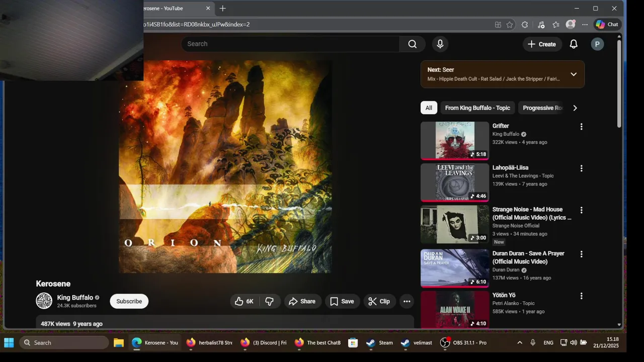The width and height of the screenshot is (644, 362).
Task: Open options menu for Lahopää-Liisa video
Action: click(x=581, y=168)
